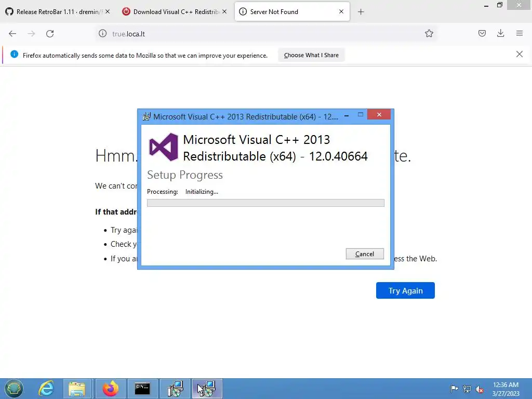Close the Visual C++ installer dialog

(x=379, y=115)
